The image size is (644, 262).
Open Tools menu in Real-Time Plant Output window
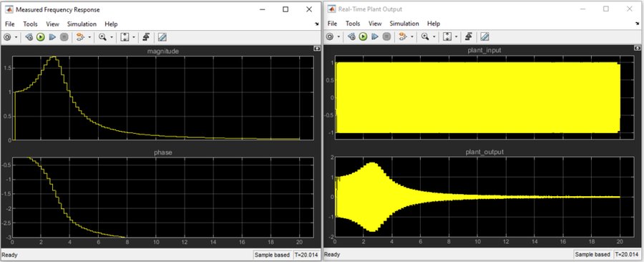coord(353,24)
